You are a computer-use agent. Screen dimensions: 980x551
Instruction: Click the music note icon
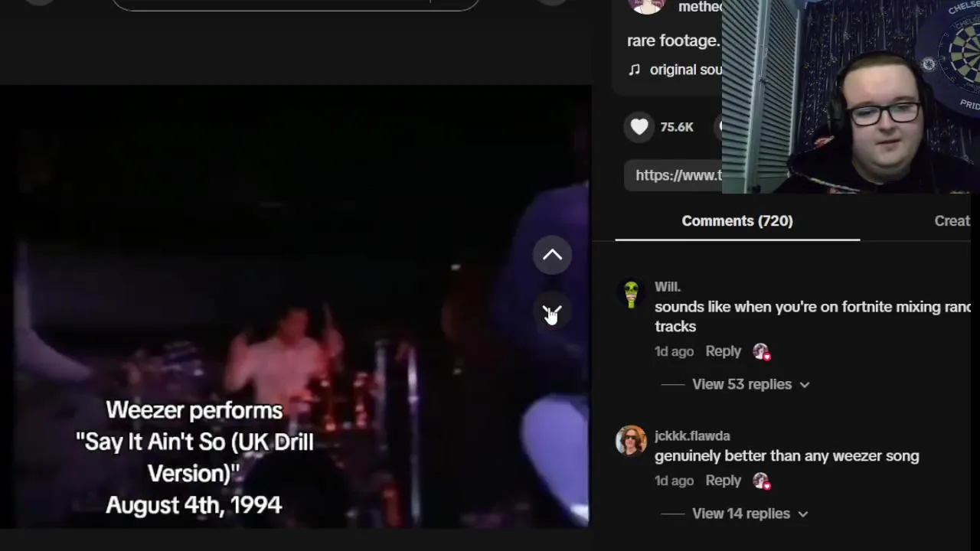pos(634,70)
